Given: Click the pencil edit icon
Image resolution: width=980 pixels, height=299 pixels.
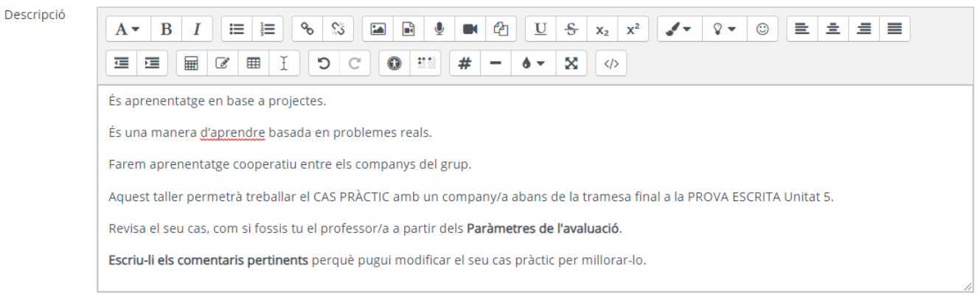Looking at the screenshot, I should tap(222, 64).
